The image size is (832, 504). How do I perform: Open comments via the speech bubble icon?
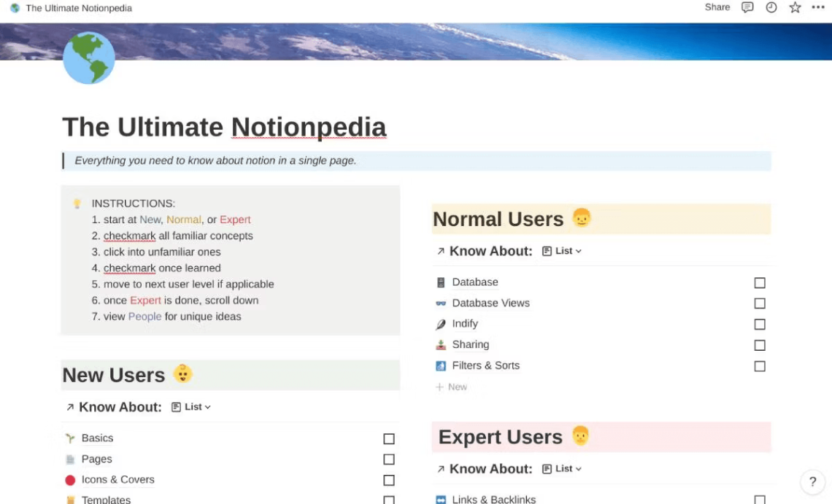(747, 7)
